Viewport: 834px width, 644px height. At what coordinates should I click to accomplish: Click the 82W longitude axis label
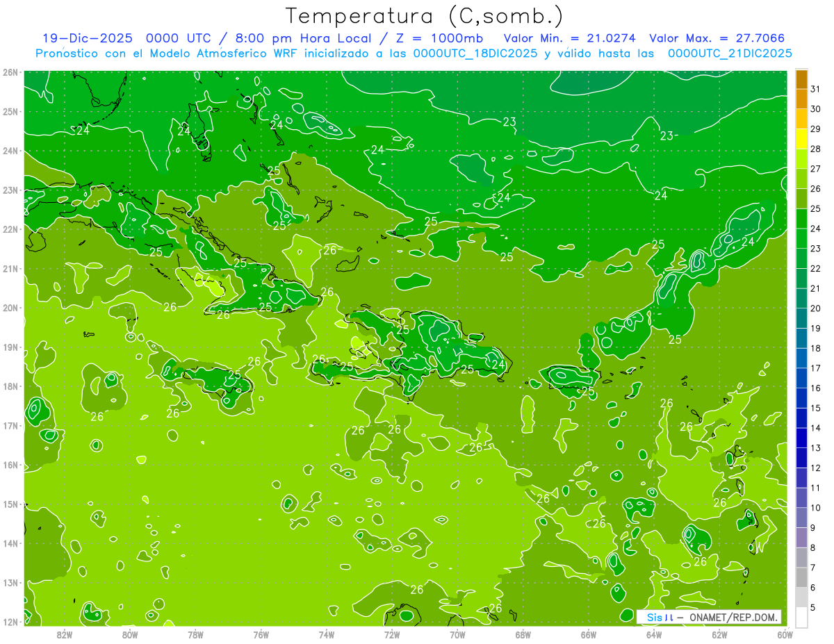[65, 634]
